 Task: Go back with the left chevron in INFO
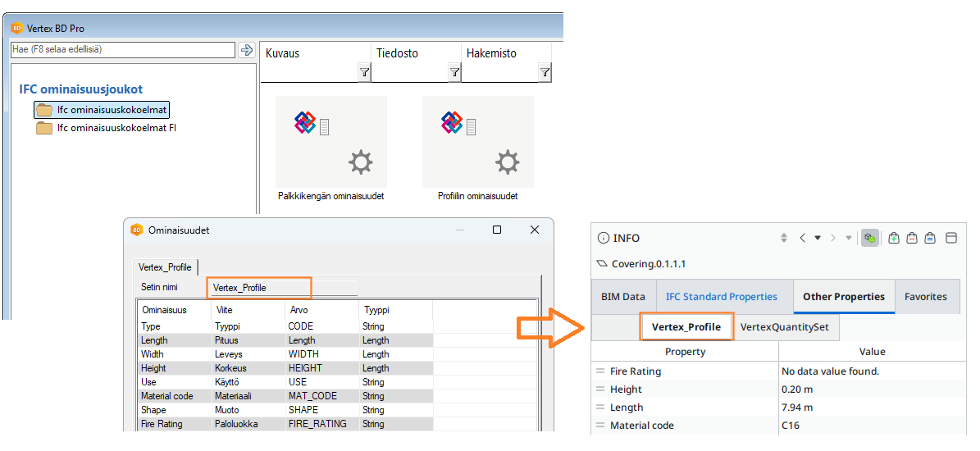pos(802,238)
